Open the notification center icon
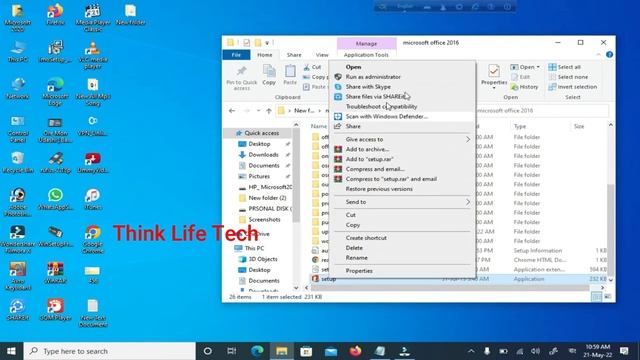This screenshot has width=640, height=360. (x=624, y=351)
